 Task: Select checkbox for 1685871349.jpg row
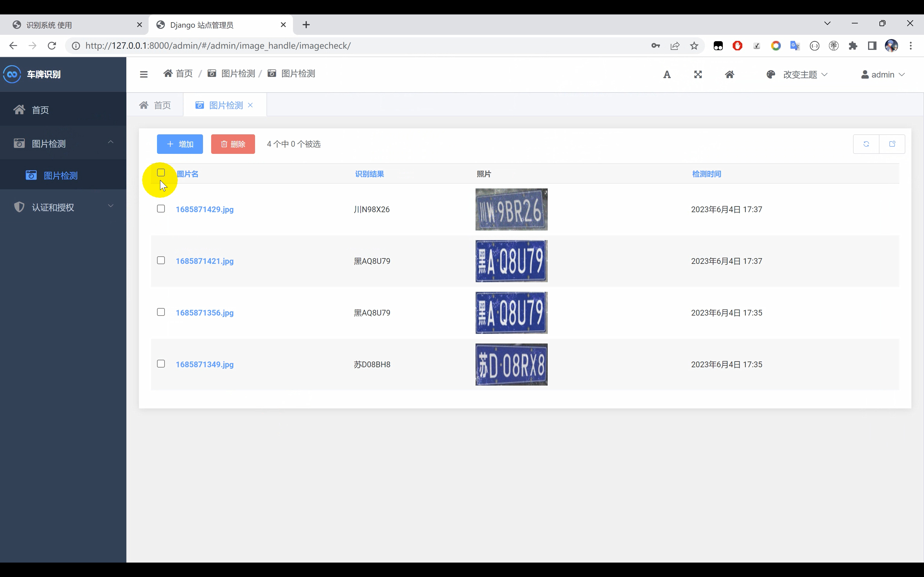161,364
